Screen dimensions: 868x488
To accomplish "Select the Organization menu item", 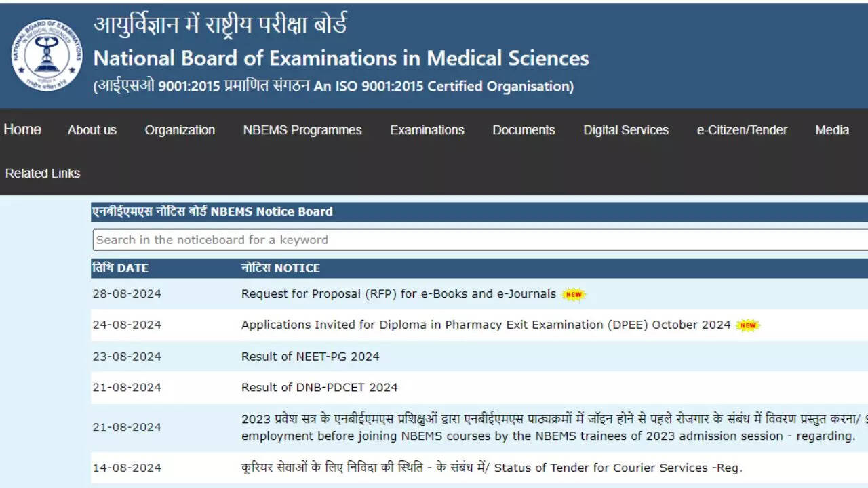I will (179, 130).
